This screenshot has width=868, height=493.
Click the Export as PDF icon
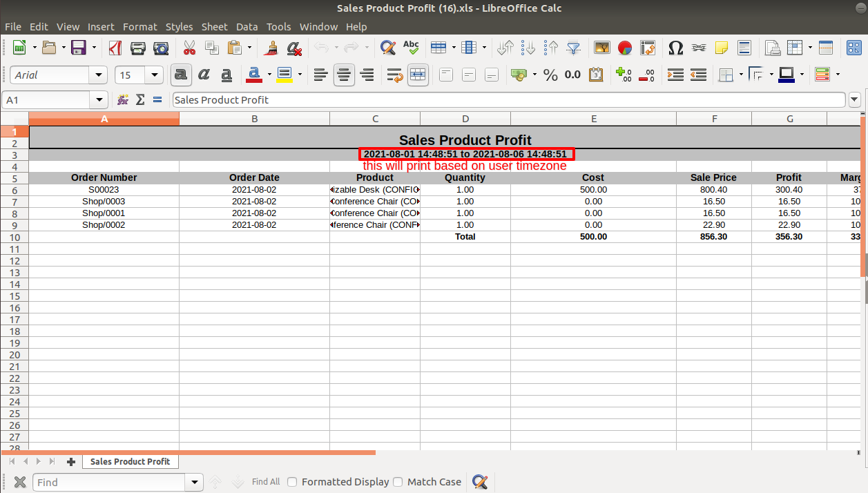(x=115, y=48)
